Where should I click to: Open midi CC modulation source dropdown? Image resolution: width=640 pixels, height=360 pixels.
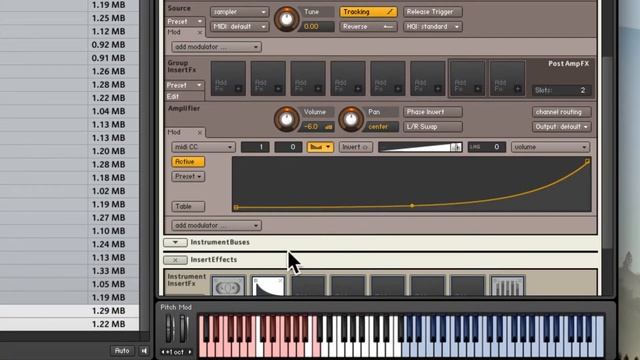(203, 147)
